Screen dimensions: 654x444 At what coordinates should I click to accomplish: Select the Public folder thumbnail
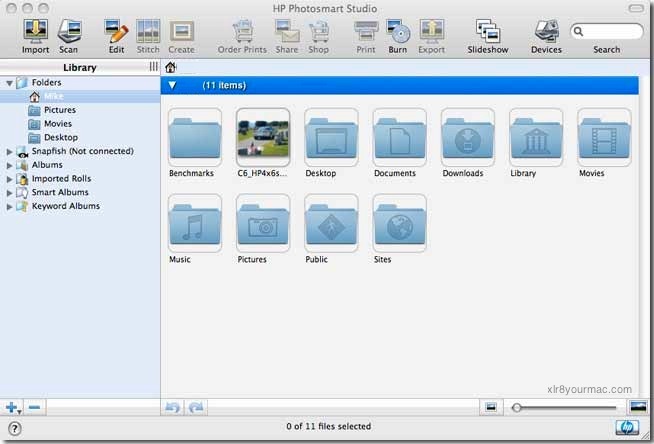pos(331,223)
